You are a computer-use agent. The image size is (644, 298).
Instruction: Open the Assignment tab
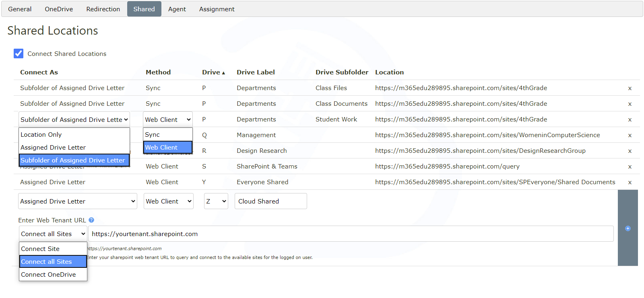(217, 9)
